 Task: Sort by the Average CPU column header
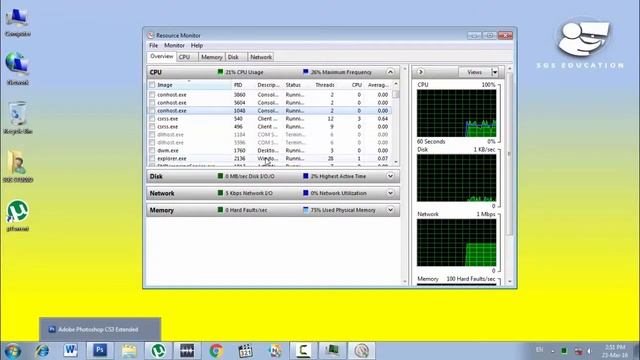point(378,85)
